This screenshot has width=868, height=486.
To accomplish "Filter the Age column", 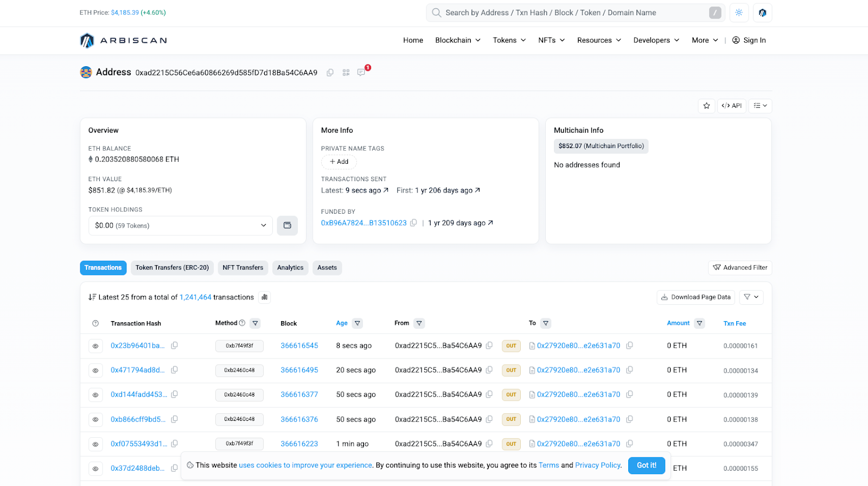I will 358,323.
